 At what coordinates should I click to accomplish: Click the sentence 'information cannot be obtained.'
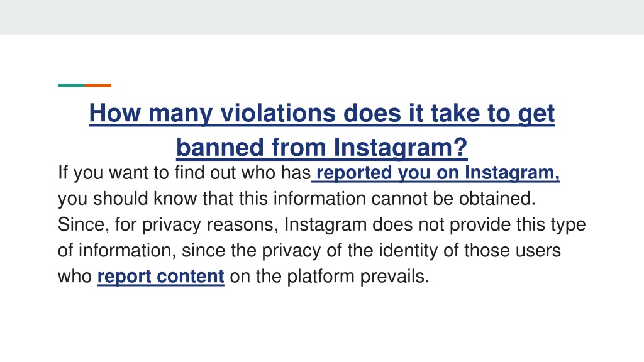point(404,199)
